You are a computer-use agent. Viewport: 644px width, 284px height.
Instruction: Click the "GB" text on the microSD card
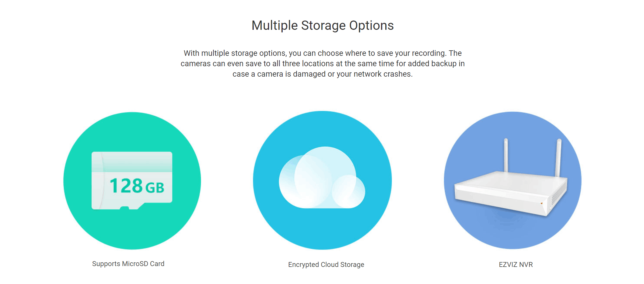tap(154, 187)
